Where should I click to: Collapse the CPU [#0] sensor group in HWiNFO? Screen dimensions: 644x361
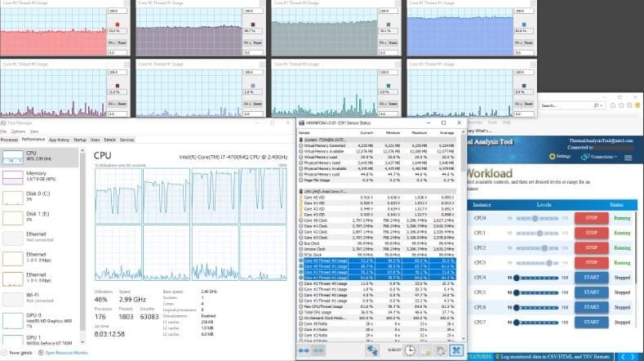click(301, 193)
